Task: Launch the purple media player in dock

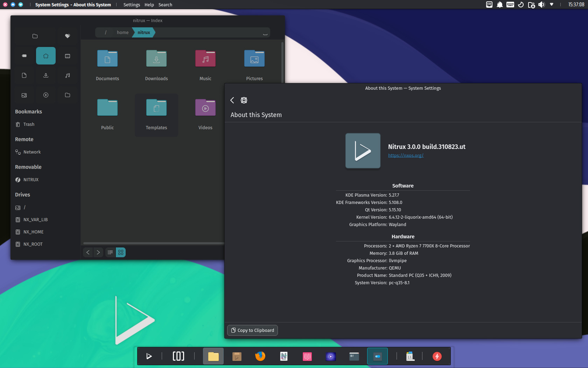Action: [x=331, y=356]
